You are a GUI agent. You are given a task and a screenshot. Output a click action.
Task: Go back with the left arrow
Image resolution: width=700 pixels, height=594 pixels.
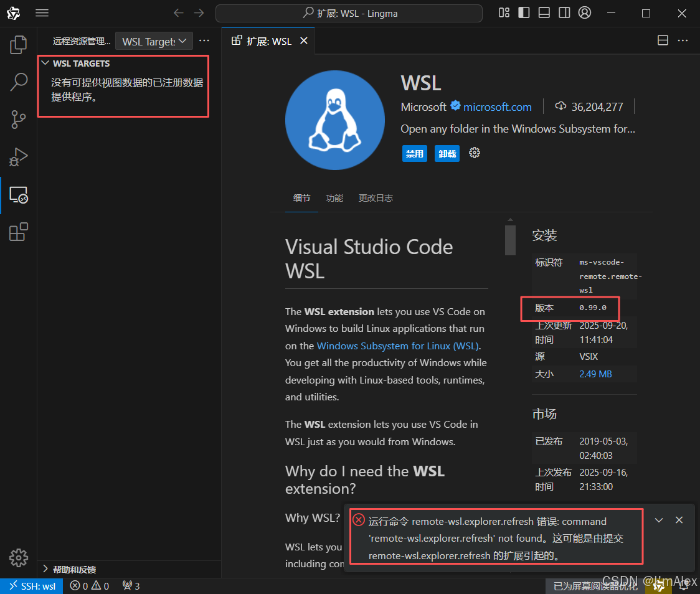tap(179, 13)
